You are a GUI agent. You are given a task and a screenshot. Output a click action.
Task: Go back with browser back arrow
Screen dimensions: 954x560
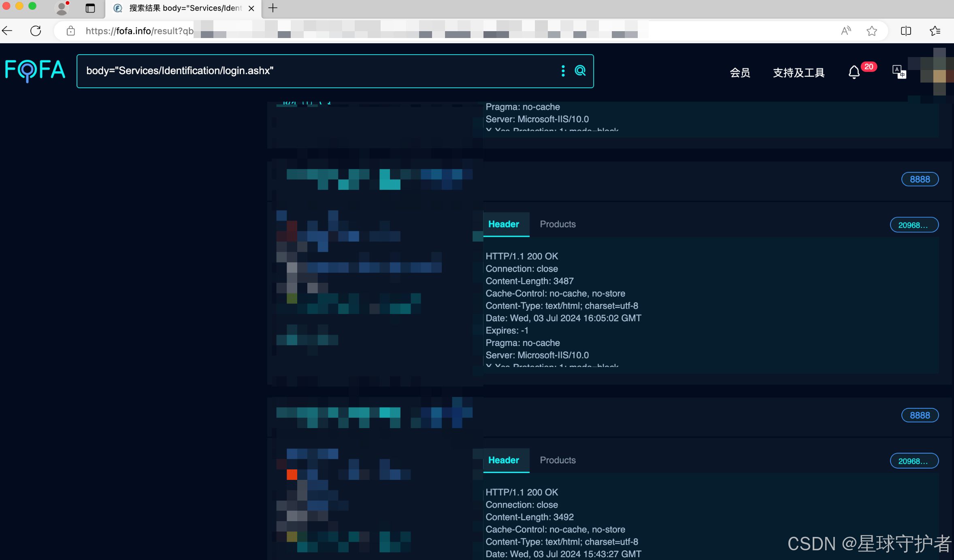(x=7, y=31)
